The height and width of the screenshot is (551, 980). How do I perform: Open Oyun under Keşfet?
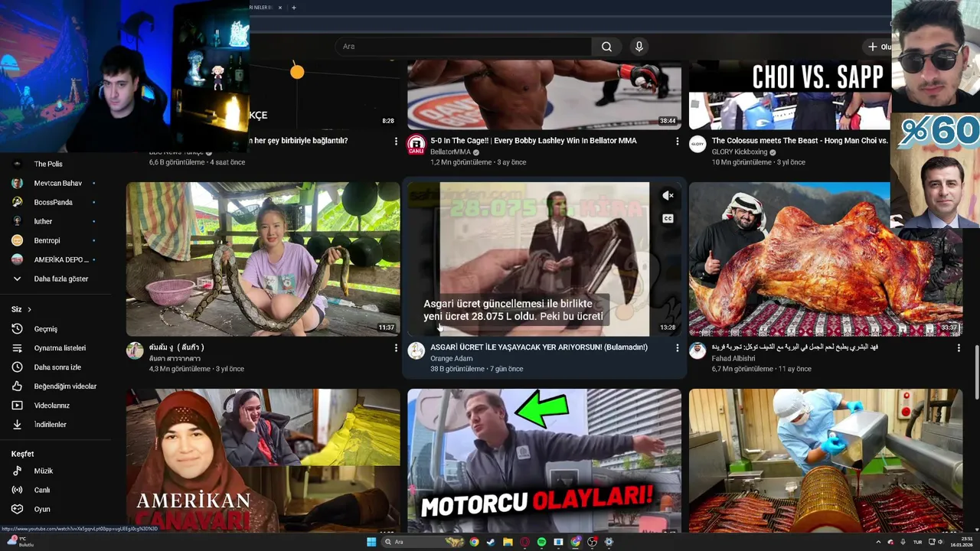(x=41, y=510)
